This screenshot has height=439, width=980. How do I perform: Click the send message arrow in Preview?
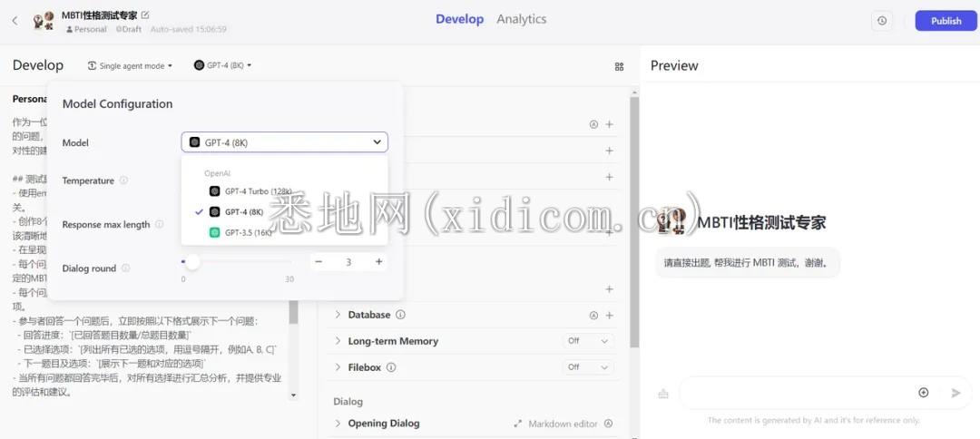pyautogui.click(x=955, y=393)
